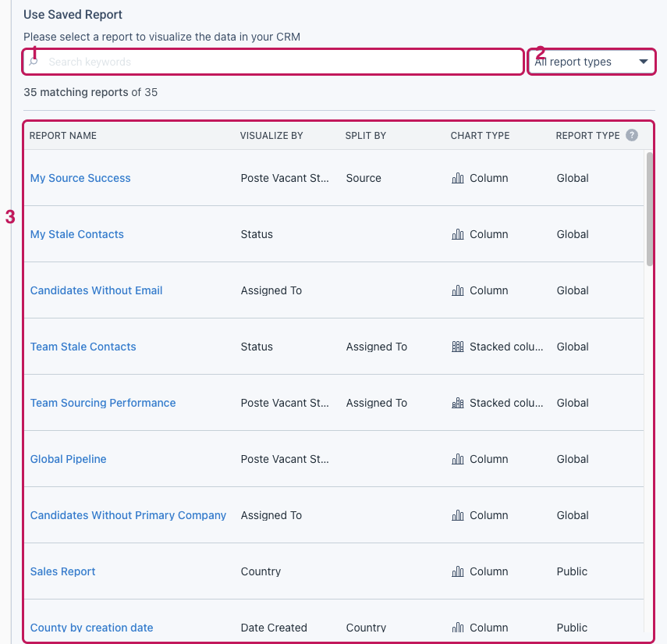Click the Split By column header
The width and height of the screenshot is (667, 644).
point(366,135)
